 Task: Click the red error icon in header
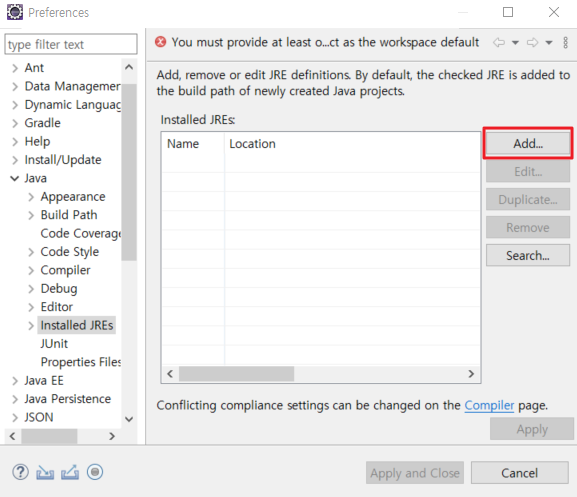[x=160, y=42]
